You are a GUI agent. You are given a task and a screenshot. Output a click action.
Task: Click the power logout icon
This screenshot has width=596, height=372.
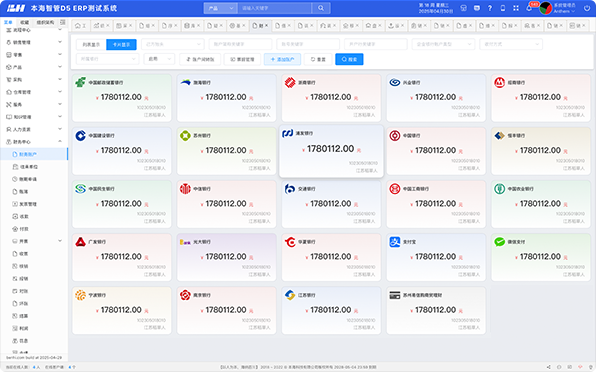click(x=587, y=8)
